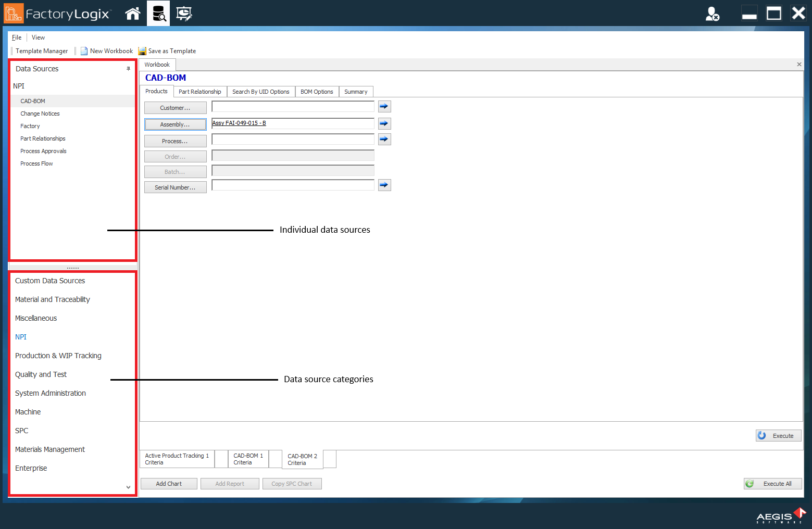Open the Summary tab
812x529 pixels.
pos(356,92)
